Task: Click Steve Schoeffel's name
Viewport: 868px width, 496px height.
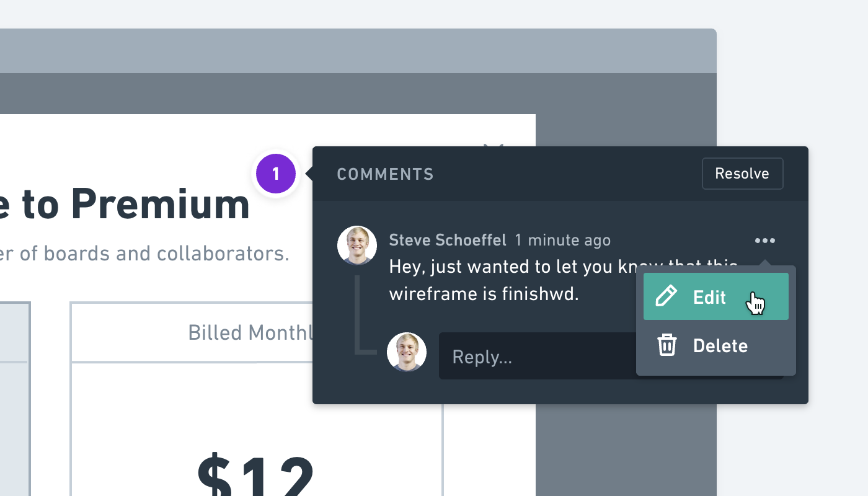Action: click(x=448, y=240)
